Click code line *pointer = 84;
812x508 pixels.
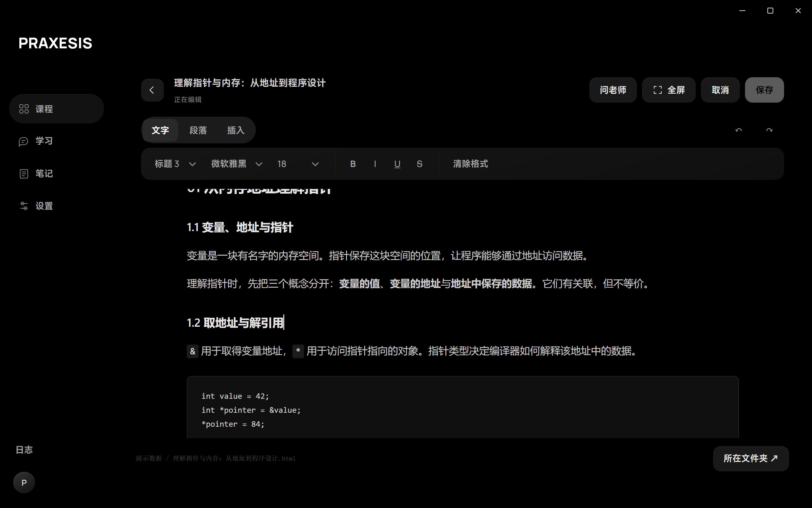coord(233,424)
